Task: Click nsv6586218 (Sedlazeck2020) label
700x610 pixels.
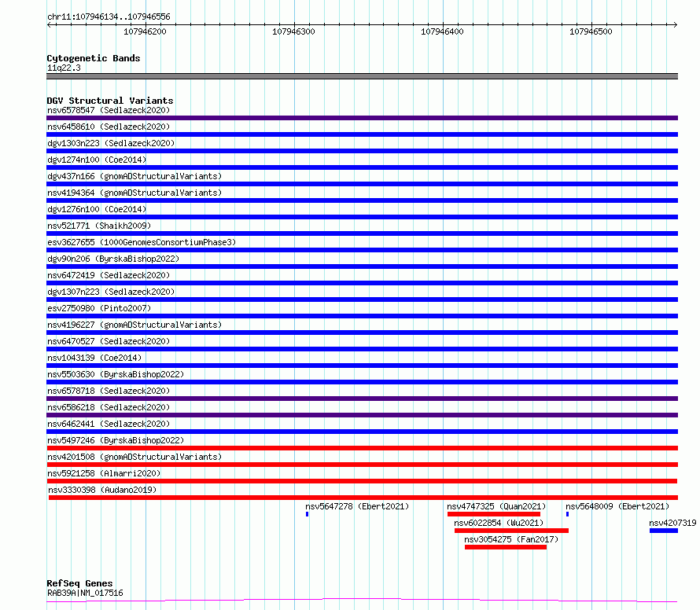Action: 109,407
